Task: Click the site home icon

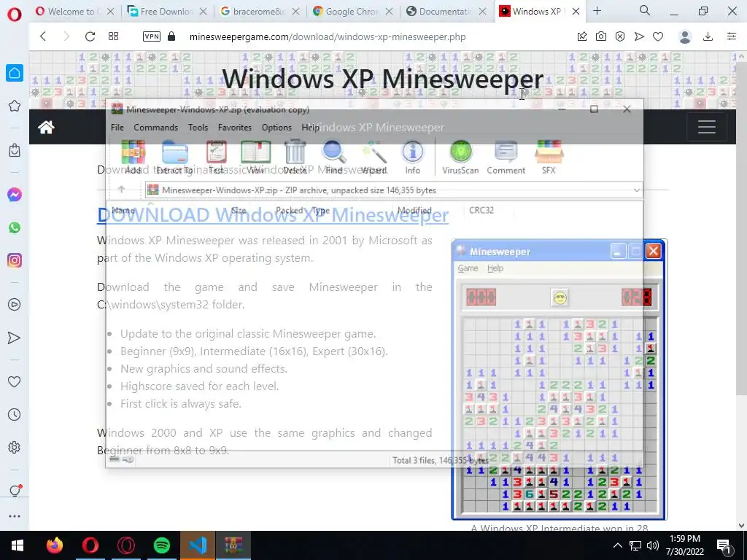Action: (46, 127)
